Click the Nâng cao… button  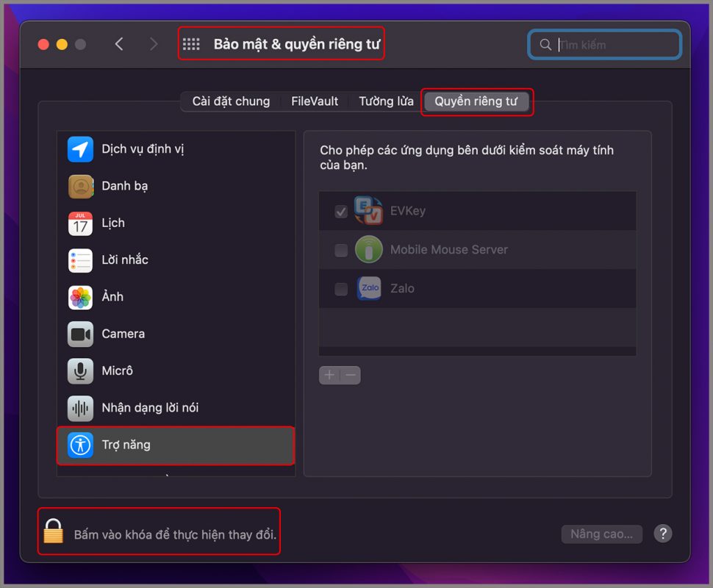[601, 534]
